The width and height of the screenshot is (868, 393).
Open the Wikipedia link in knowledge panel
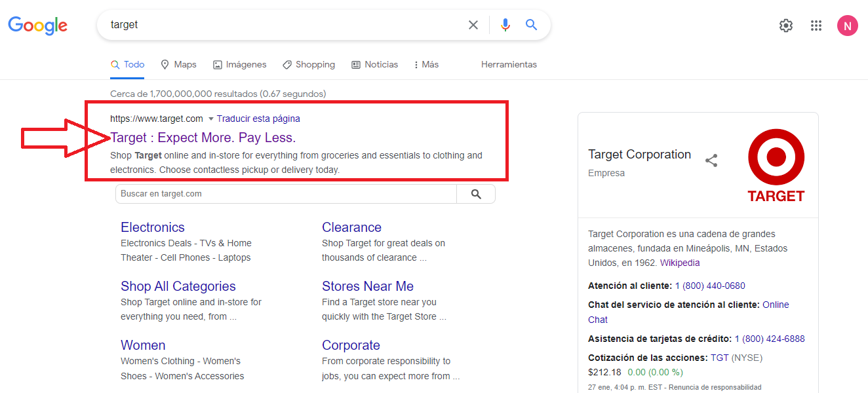click(680, 263)
